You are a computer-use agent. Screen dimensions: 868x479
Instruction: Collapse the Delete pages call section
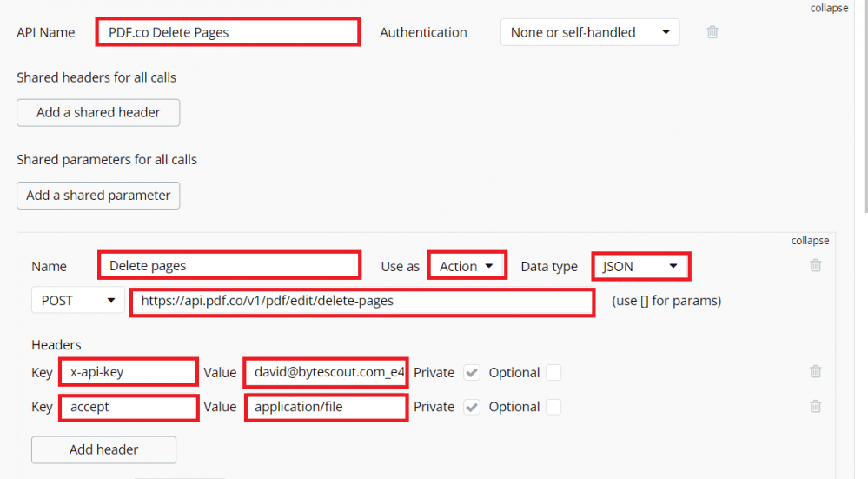810,241
